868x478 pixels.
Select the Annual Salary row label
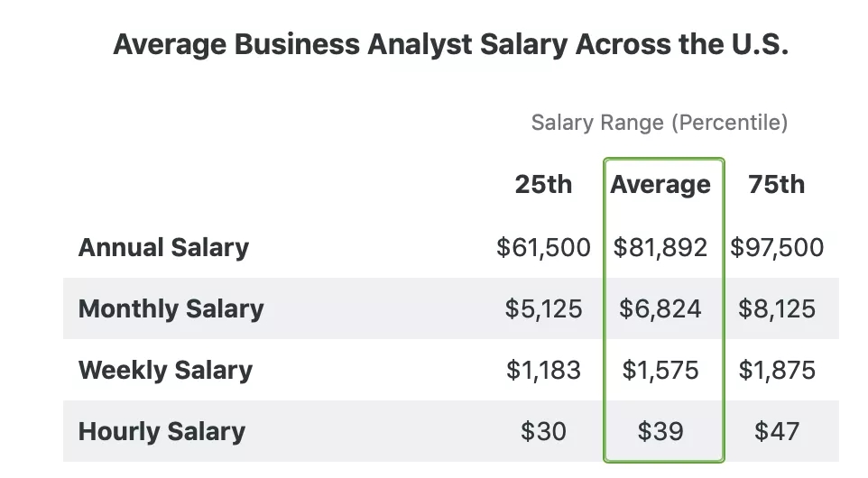(163, 248)
